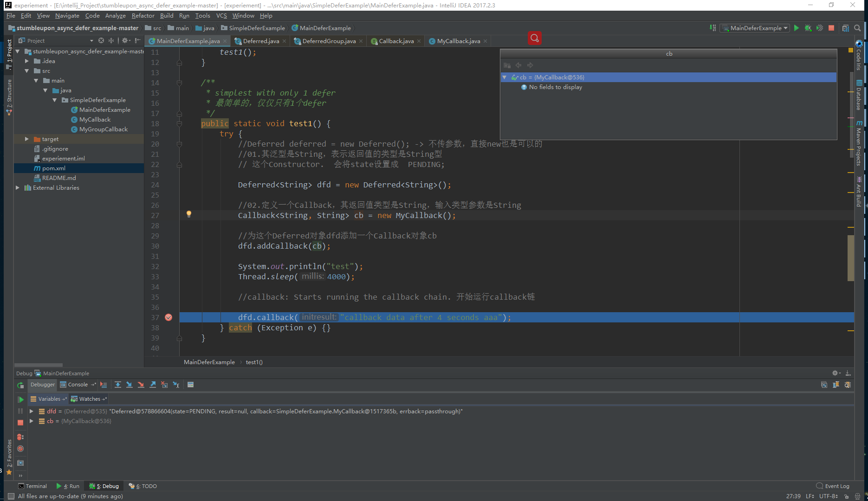Click the Step Over debugger icon

pos(118,385)
